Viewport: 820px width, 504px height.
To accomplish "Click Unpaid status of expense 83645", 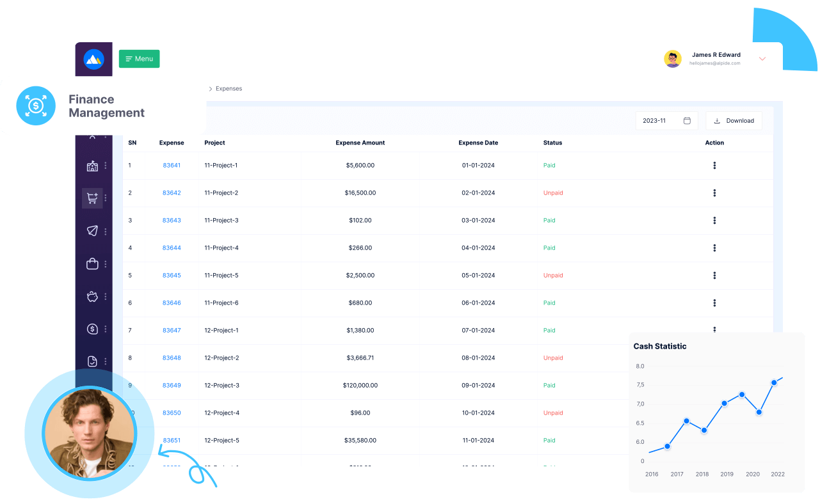I will [x=553, y=275].
